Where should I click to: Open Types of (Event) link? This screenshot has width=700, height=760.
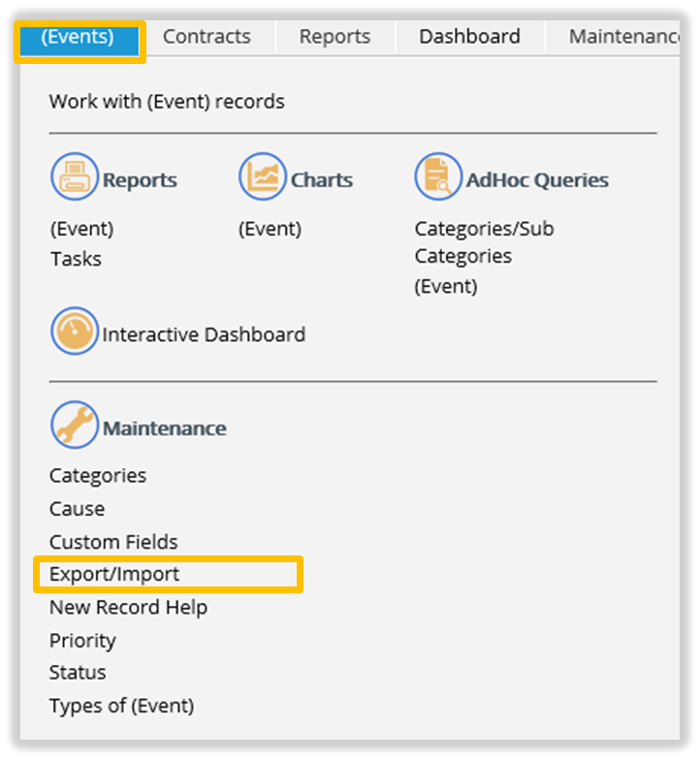pyautogui.click(x=121, y=706)
